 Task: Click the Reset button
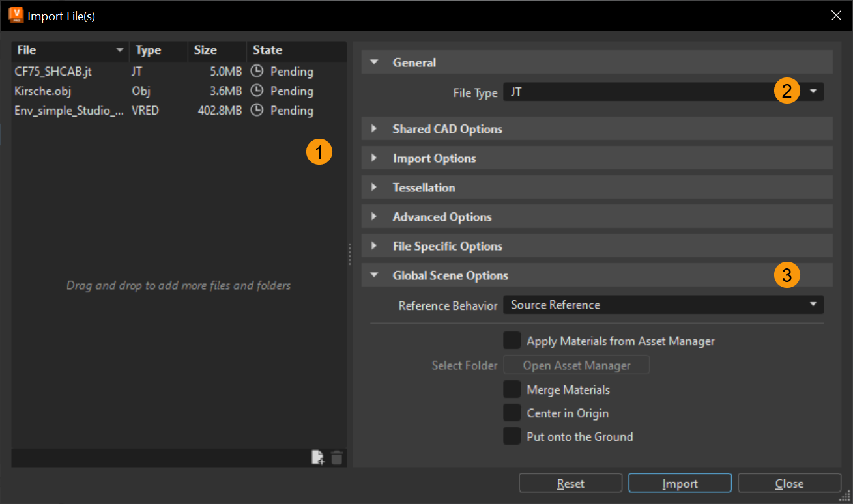tap(570, 483)
